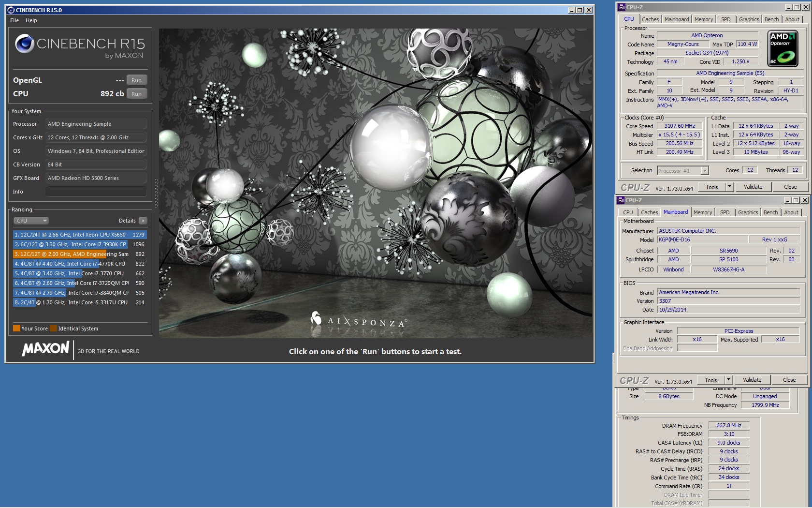Click the MAXON logo at the bottom
Screen dimensions: 812x508
click(x=45, y=348)
